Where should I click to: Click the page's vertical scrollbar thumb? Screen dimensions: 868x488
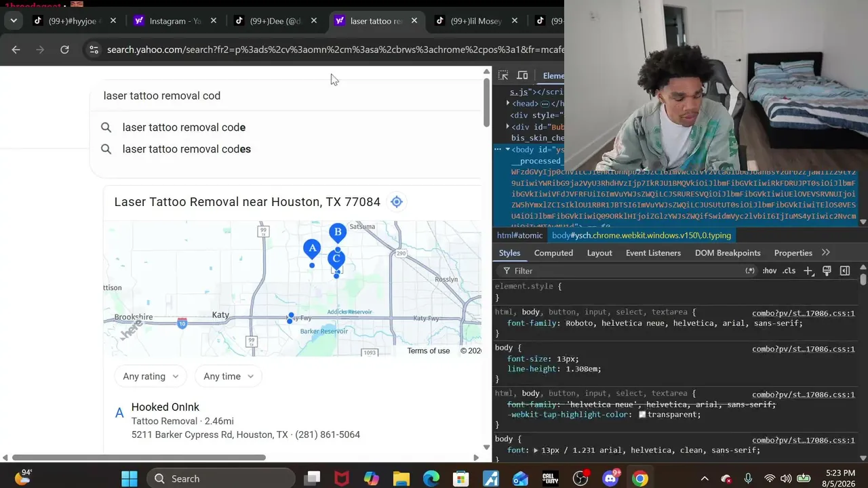click(486, 102)
